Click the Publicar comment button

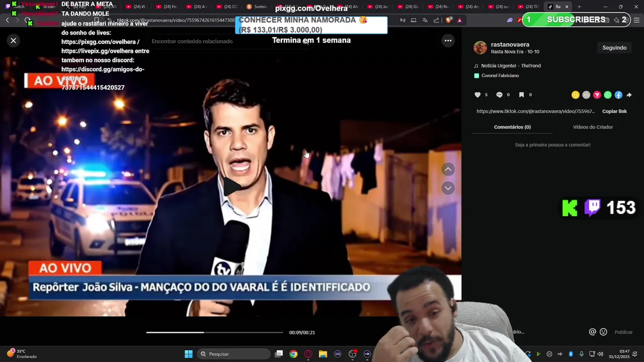(x=623, y=332)
